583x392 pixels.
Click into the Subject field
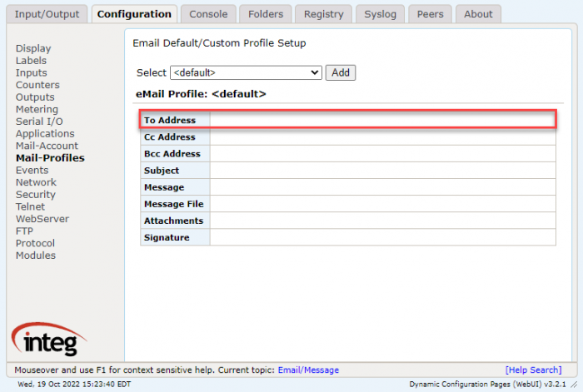(x=382, y=171)
